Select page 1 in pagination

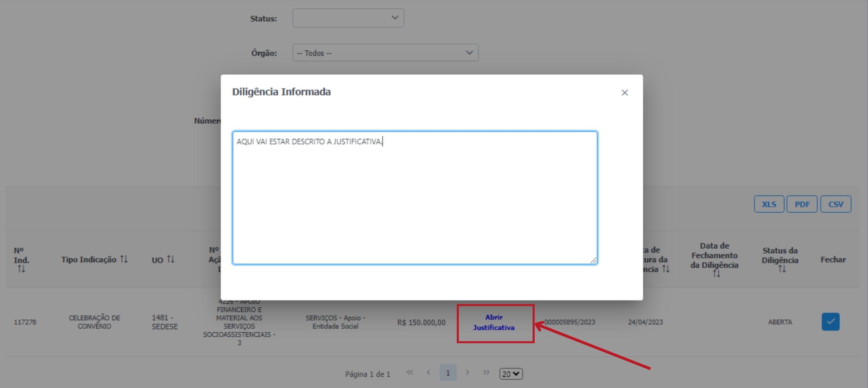pos(448,373)
